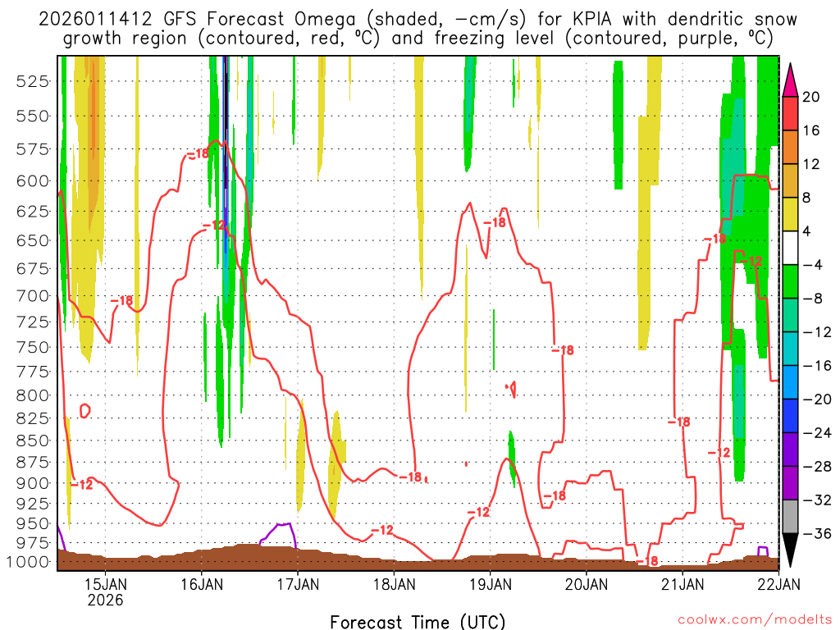This screenshot has height=630, width=840.
Task: Click the Forecast Time (UTC) axis title
Action: (x=418, y=622)
